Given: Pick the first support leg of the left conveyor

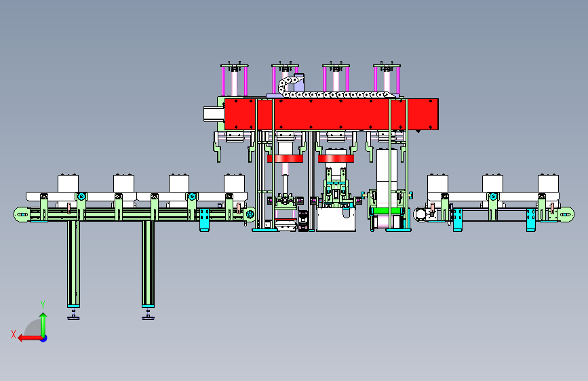Looking at the screenshot, I should 73,264.
